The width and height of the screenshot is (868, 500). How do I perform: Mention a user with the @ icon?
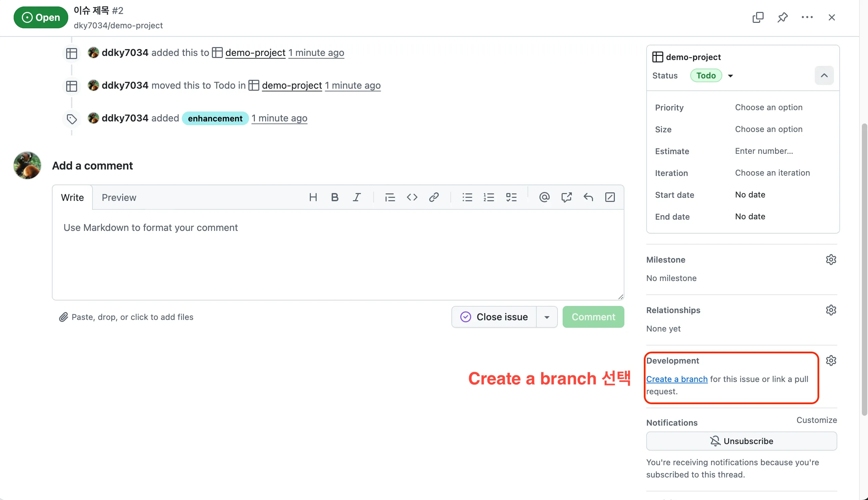tap(545, 197)
